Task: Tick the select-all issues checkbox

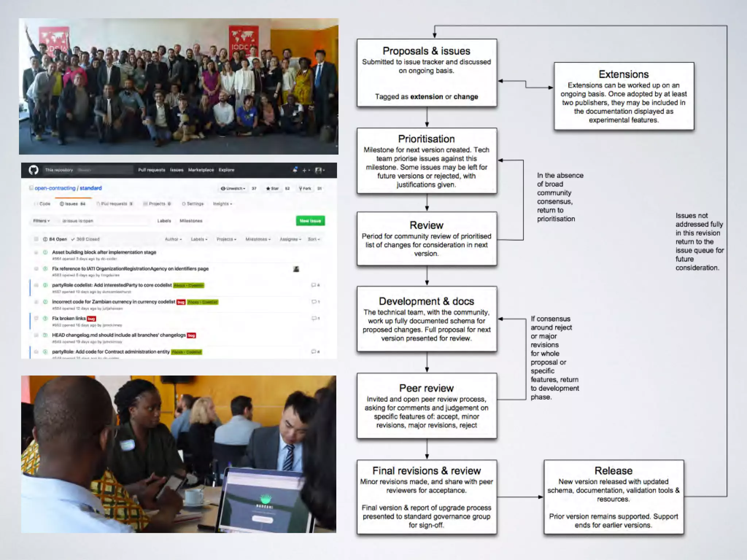Action: click(36, 239)
